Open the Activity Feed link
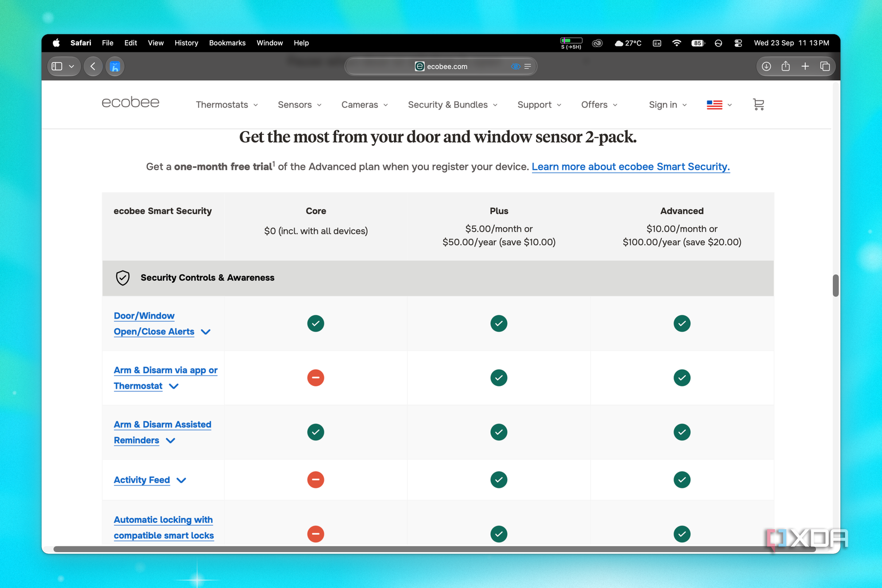The width and height of the screenshot is (882, 588). [142, 480]
